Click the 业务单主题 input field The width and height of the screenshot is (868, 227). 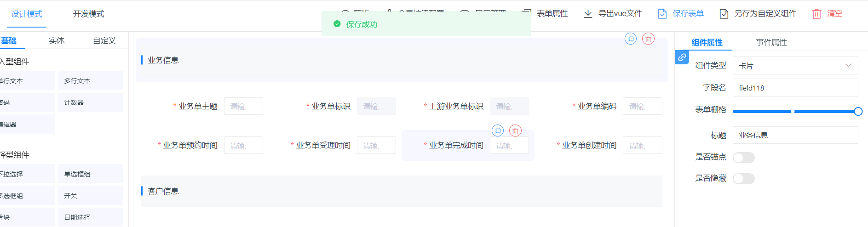pyautogui.click(x=243, y=106)
